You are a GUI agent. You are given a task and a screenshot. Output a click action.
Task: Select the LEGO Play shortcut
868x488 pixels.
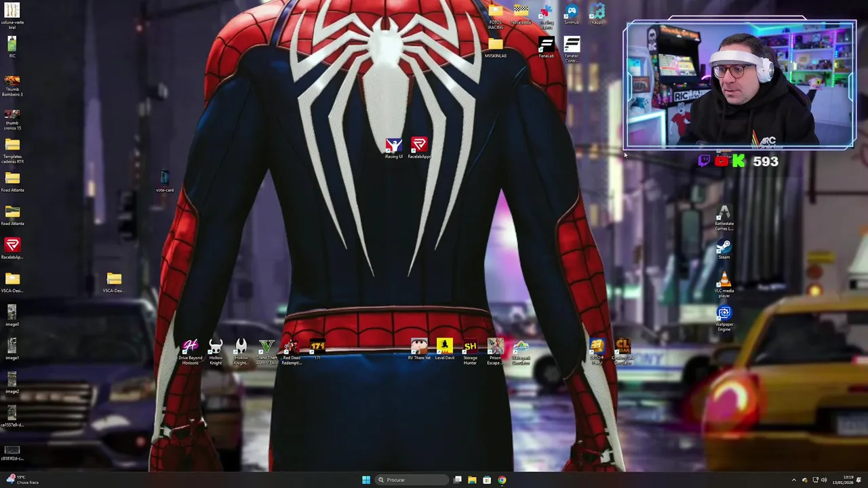pyautogui.click(x=597, y=352)
